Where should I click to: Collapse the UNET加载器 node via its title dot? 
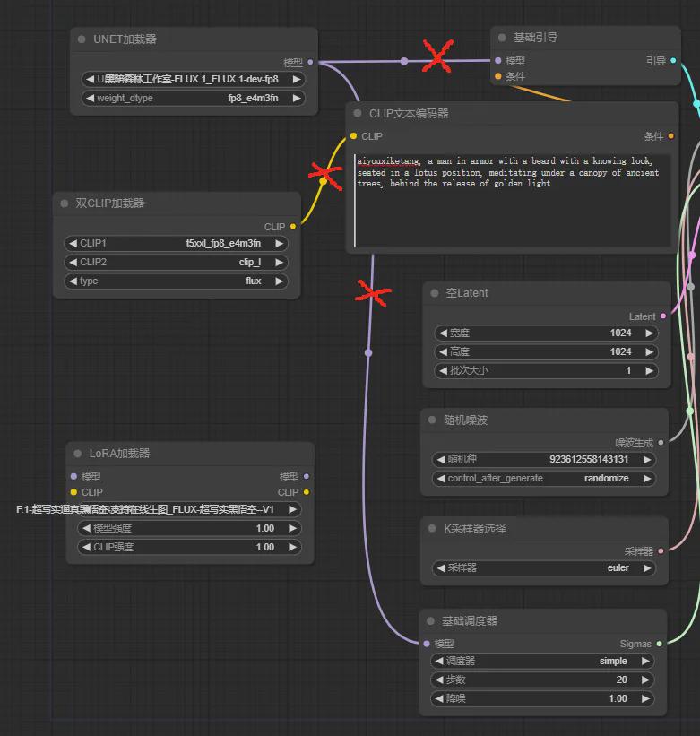(82, 39)
